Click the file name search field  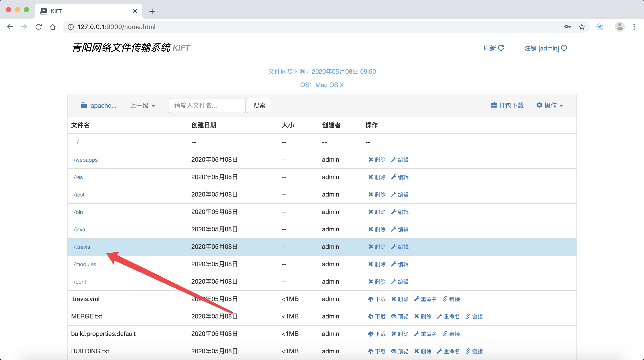(x=207, y=105)
